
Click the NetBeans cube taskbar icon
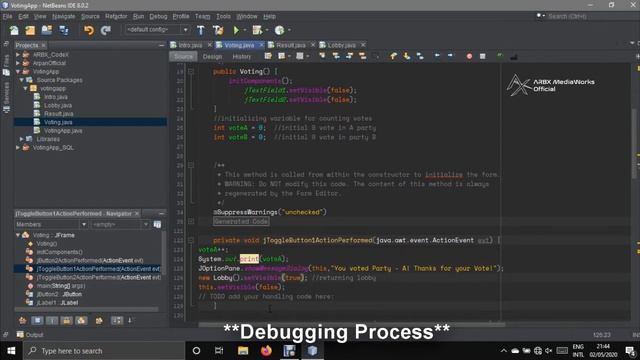point(312,351)
